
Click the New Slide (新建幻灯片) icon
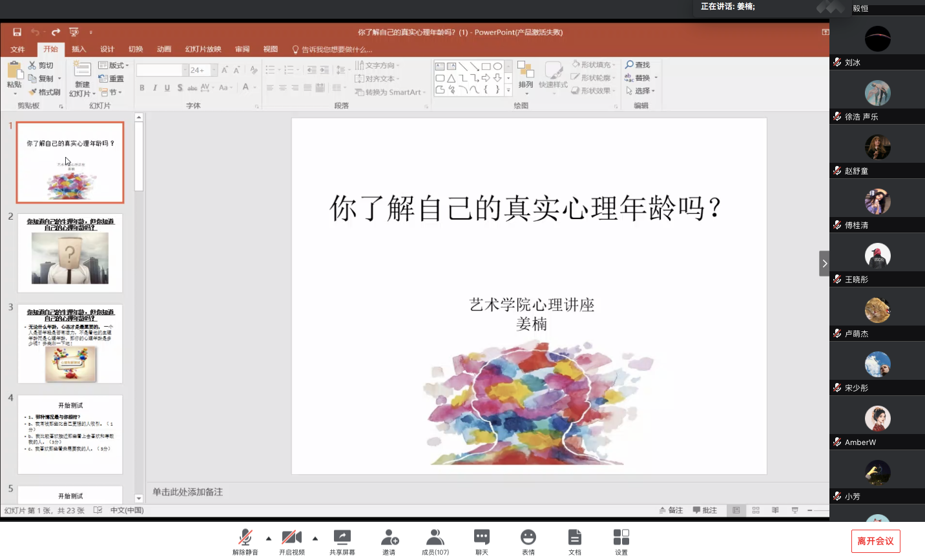pos(82,70)
